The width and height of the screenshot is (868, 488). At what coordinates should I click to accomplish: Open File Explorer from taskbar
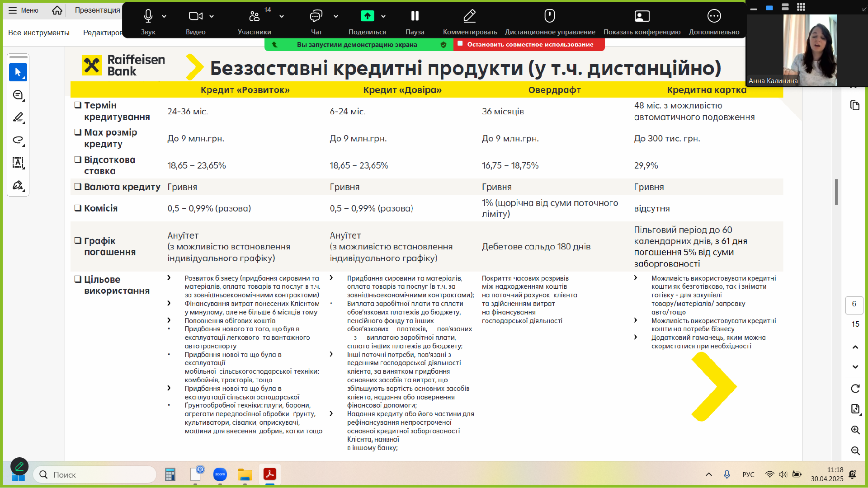point(245,474)
